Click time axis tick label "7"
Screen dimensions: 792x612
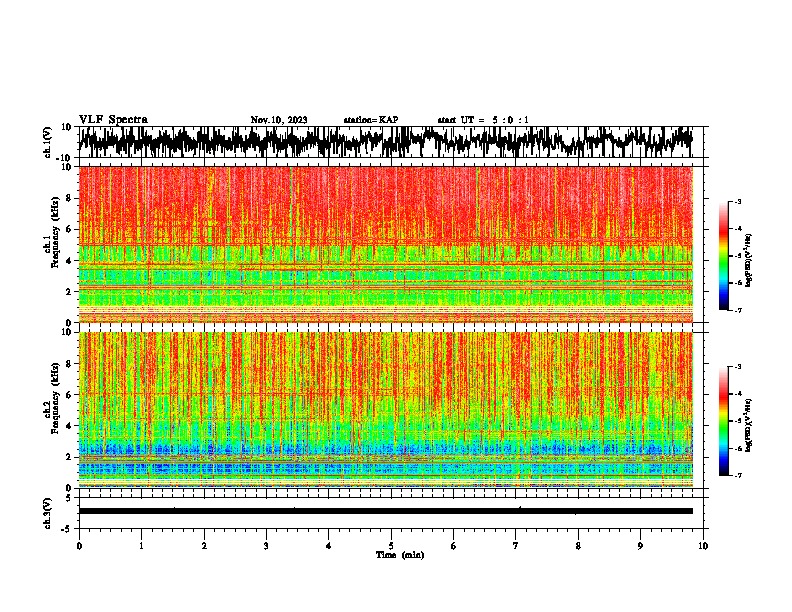516,546
